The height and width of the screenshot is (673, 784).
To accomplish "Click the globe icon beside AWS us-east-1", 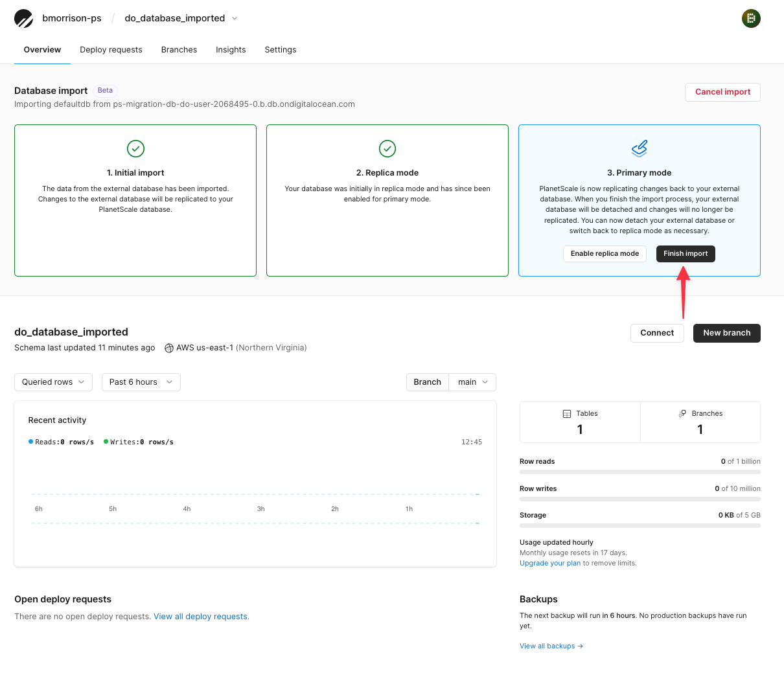I will click(x=169, y=348).
